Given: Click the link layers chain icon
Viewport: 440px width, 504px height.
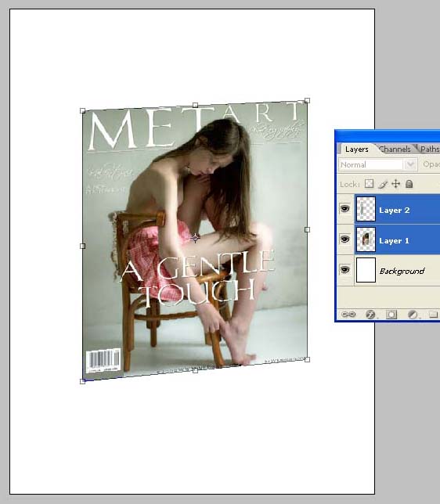Looking at the screenshot, I should tap(348, 315).
